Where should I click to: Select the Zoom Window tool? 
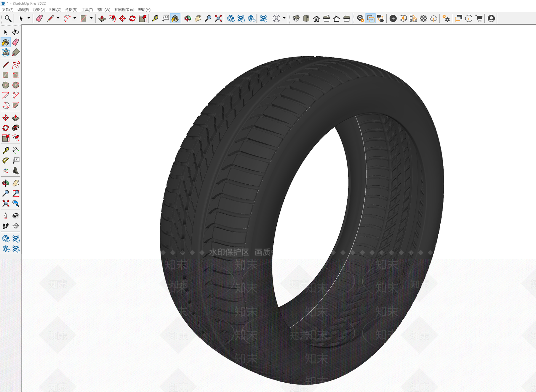(16, 193)
